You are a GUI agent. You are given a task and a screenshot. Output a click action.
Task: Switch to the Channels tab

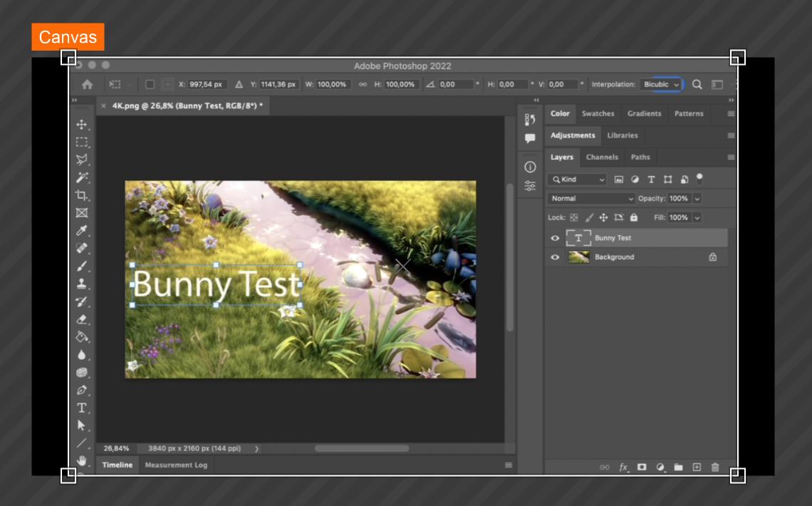pyautogui.click(x=602, y=157)
